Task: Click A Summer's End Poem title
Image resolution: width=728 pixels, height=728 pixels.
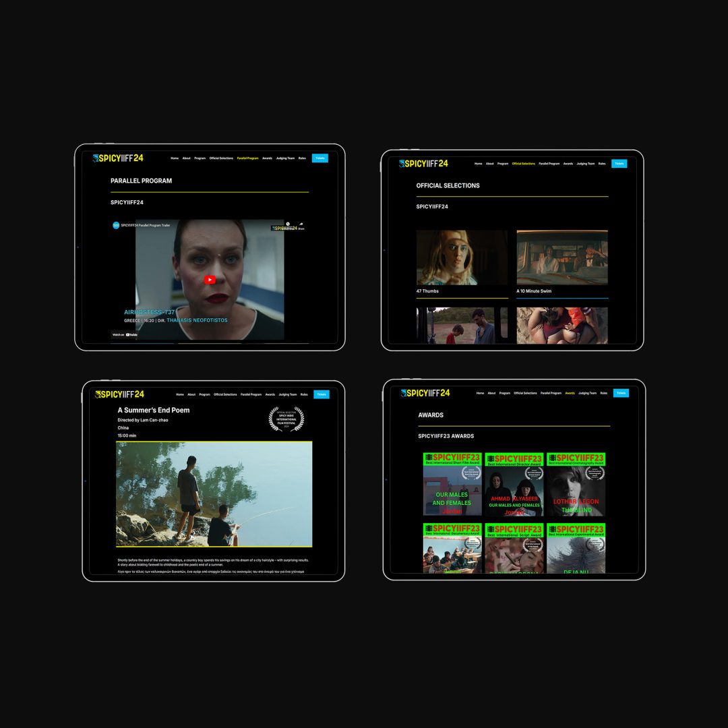Action: pos(154,410)
